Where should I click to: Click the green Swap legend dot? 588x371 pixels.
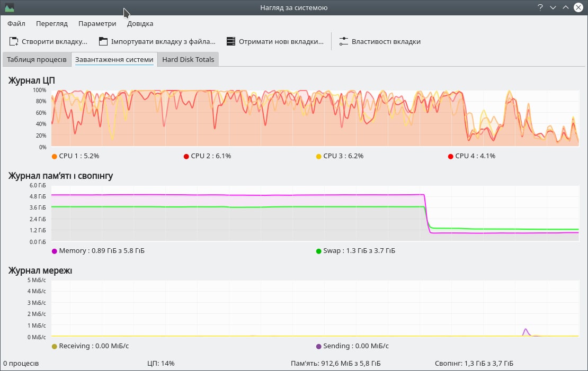click(x=319, y=251)
